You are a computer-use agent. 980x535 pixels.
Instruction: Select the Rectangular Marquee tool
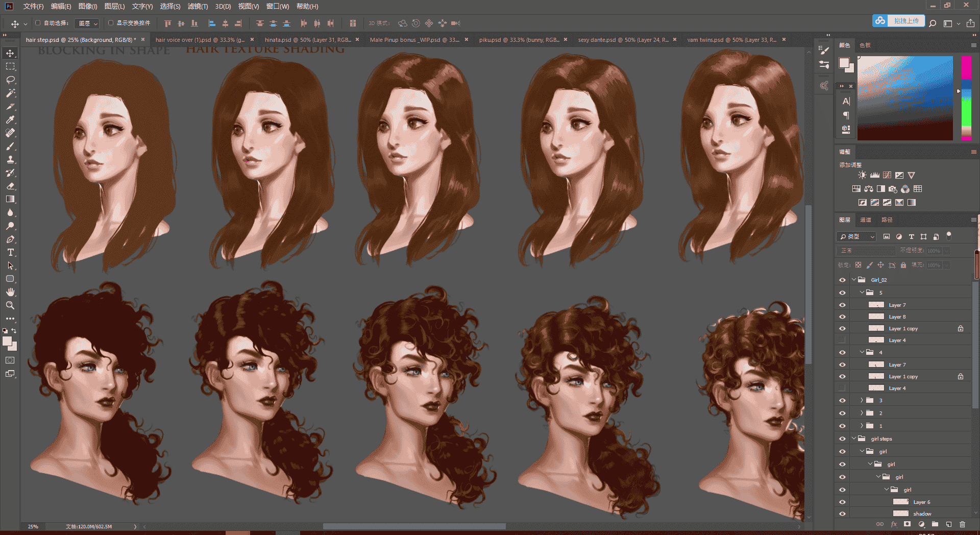(x=10, y=66)
